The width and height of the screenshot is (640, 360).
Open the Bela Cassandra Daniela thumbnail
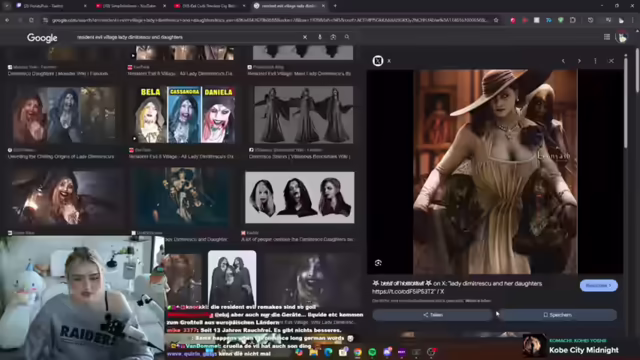point(184,115)
